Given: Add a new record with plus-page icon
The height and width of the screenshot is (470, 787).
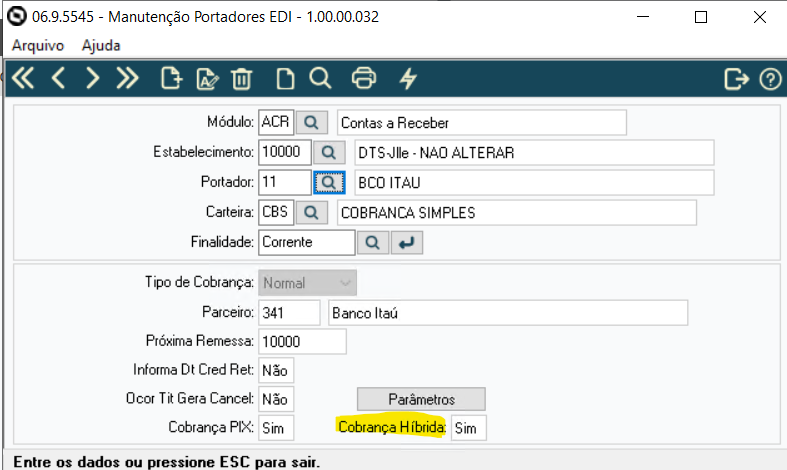Looking at the screenshot, I should (x=171, y=79).
